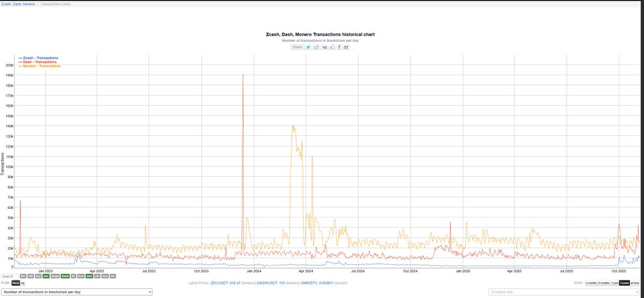Open the Compare with dropdown
The width and height of the screenshot is (644, 298).
point(563,292)
